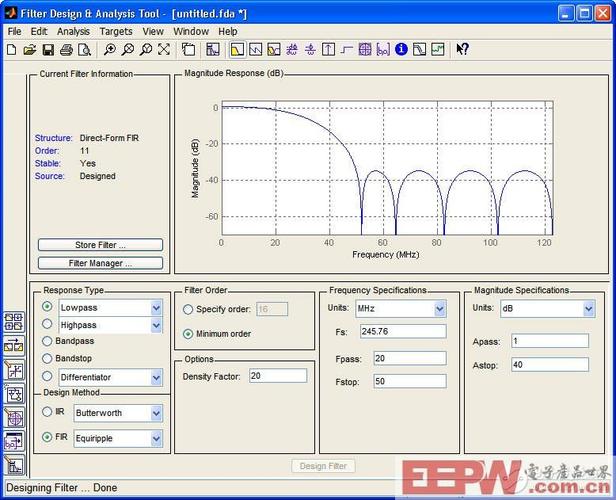Choose the Bandstop response type
Image resolution: width=616 pixels, height=500 pixels.
(47, 358)
